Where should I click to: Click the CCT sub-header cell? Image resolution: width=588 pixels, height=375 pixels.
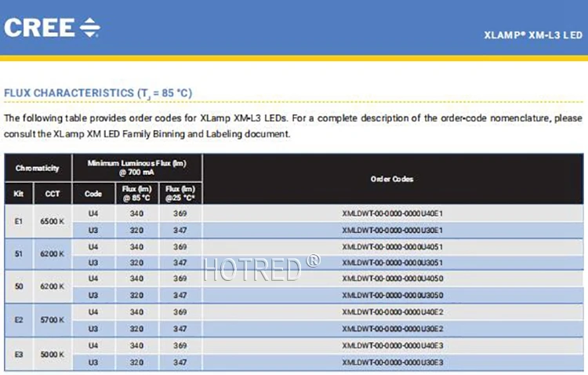tap(53, 194)
